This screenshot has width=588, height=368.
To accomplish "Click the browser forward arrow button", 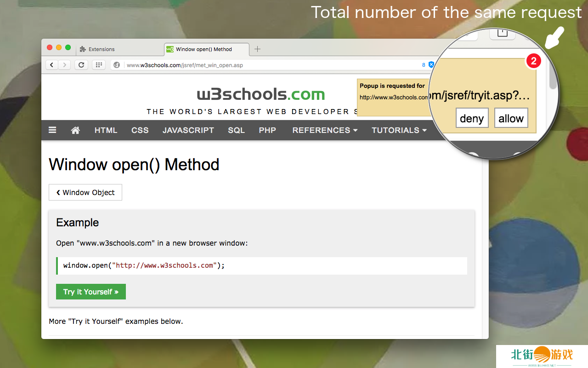I will point(64,65).
